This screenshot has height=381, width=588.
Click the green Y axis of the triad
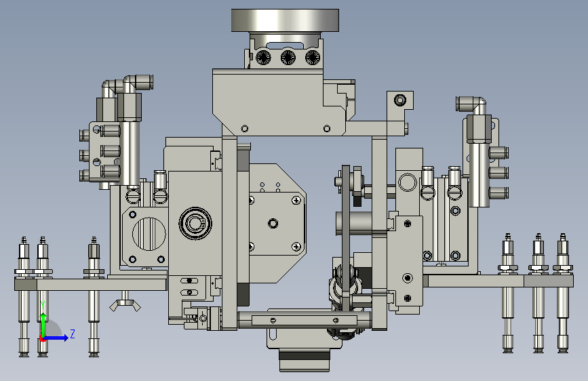[x=43, y=323]
